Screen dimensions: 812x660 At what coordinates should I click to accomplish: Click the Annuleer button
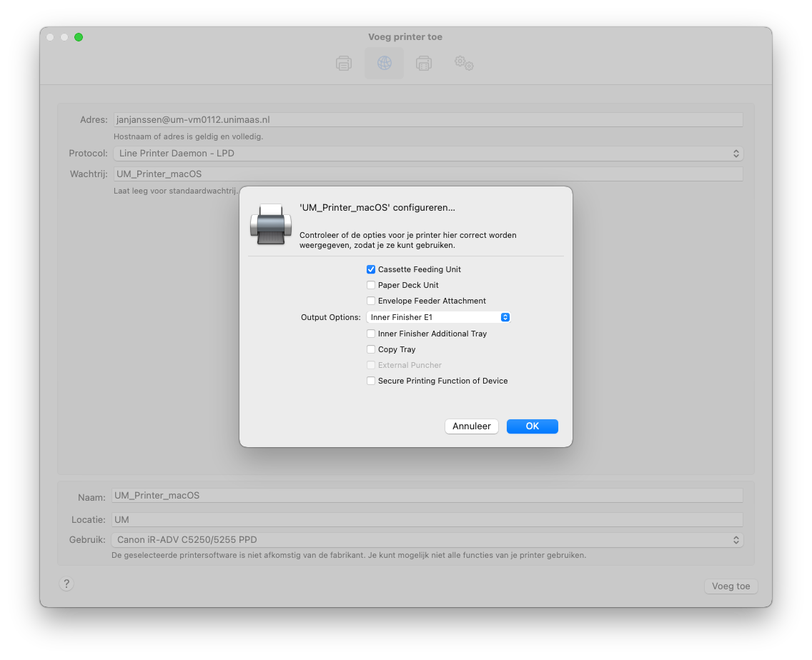click(471, 426)
